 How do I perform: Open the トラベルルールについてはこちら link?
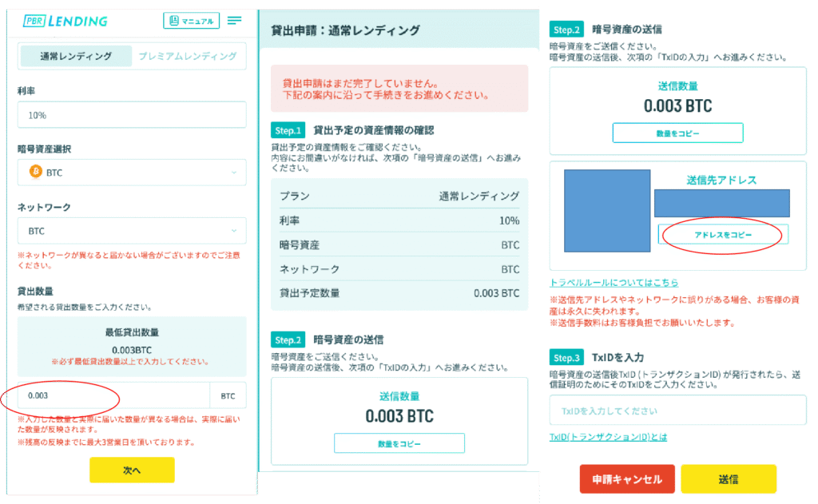(x=613, y=283)
